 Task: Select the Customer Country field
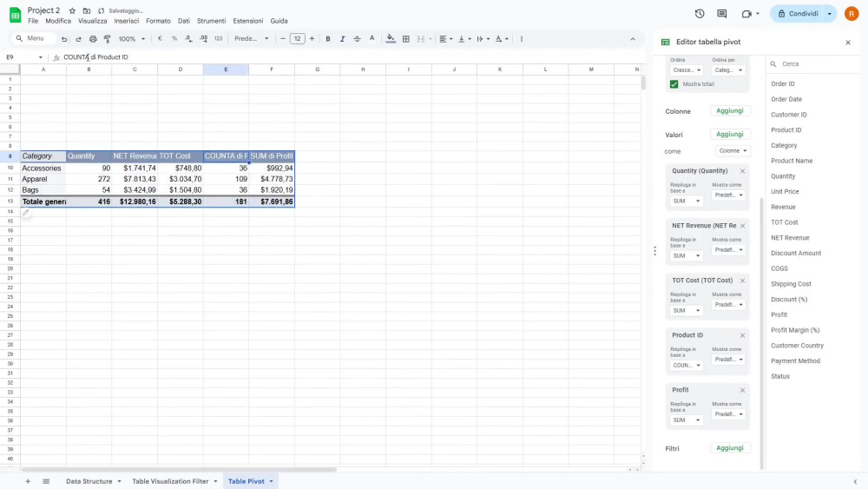point(797,346)
